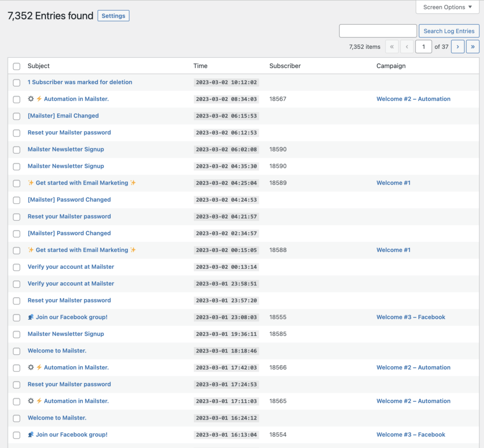Click the disabled first page arrow
The width and height of the screenshot is (484, 448).
coord(392,47)
